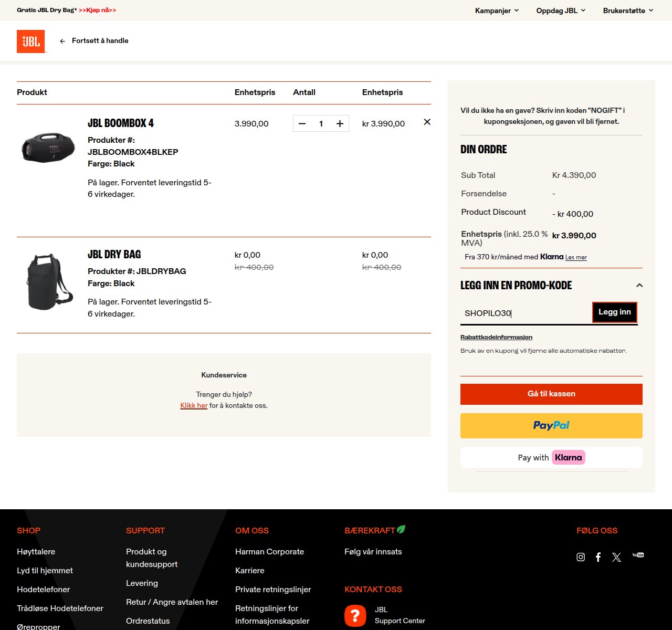Click the Product Discount amount - kr 400,00
This screenshot has height=630, width=672.
[x=573, y=214]
